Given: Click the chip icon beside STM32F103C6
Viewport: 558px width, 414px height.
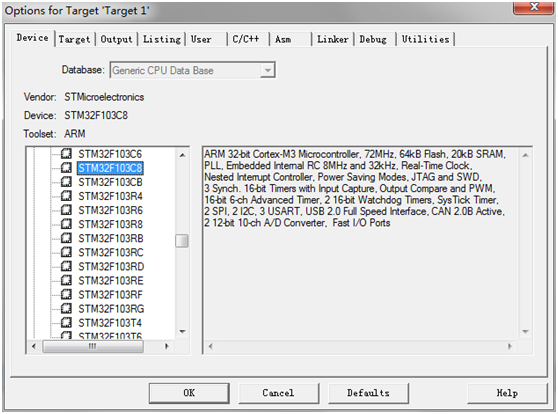Looking at the screenshot, I should (x=66, y=154).
